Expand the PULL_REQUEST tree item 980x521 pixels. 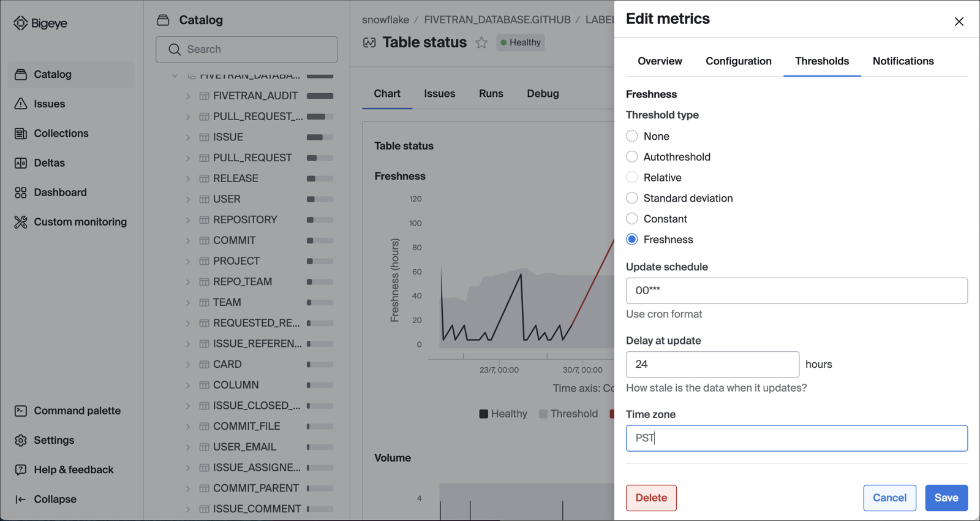click(188, 158)
